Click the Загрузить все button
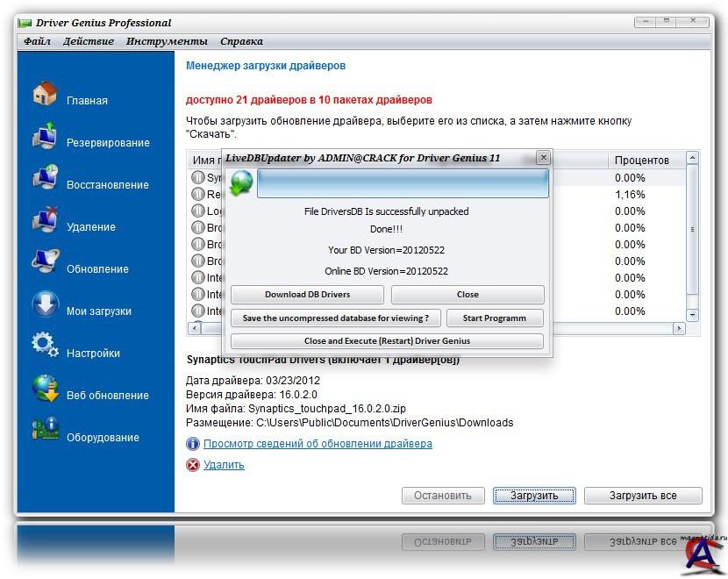The height and width of the screenshot is (579, 728). [x=643, y=496]
